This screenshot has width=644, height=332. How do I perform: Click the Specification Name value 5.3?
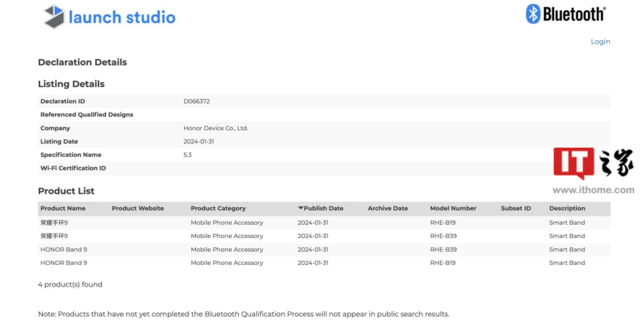pyautogui.click(x=188, y=155)
